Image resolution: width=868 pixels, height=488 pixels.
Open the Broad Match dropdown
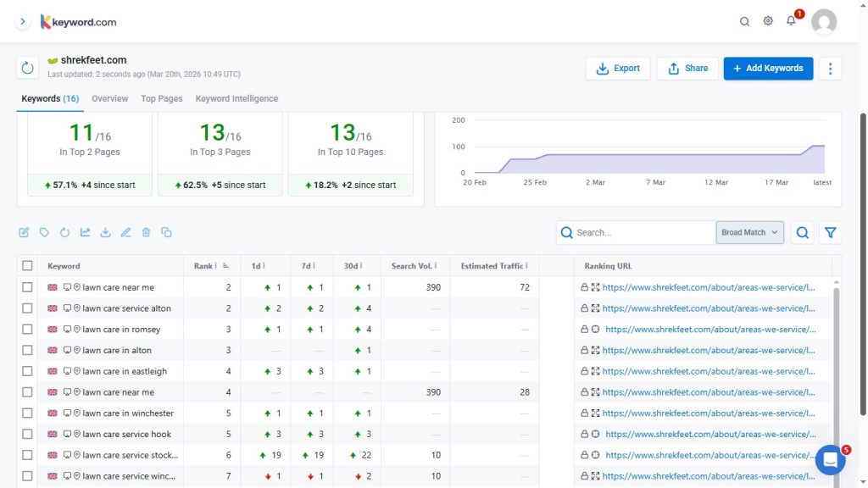[x=749, y=232]
